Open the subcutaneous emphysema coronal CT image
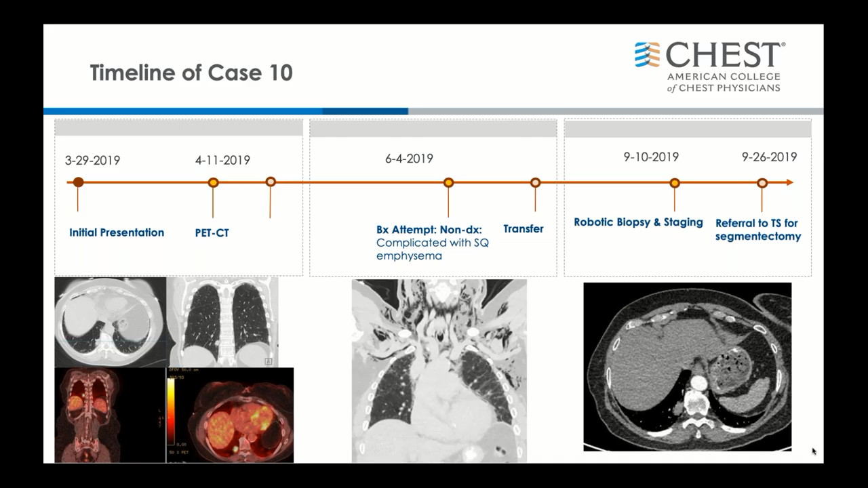 click(439, 371)
